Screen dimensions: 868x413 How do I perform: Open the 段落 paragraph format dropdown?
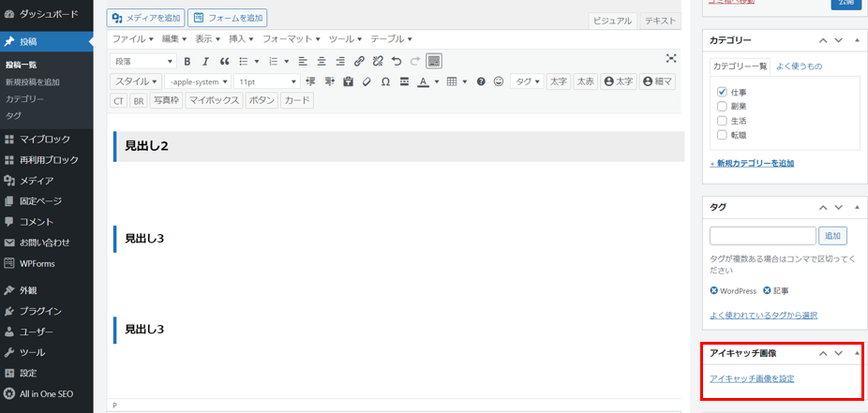pyautogui.click(x=142, y=61)
